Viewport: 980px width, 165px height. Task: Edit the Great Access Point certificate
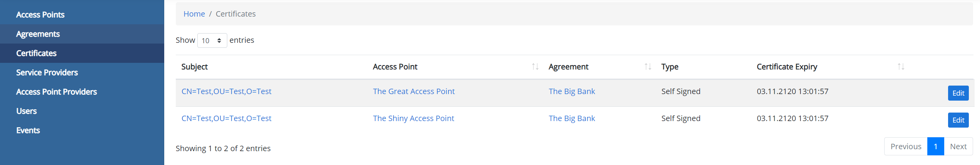coord(958,93)
